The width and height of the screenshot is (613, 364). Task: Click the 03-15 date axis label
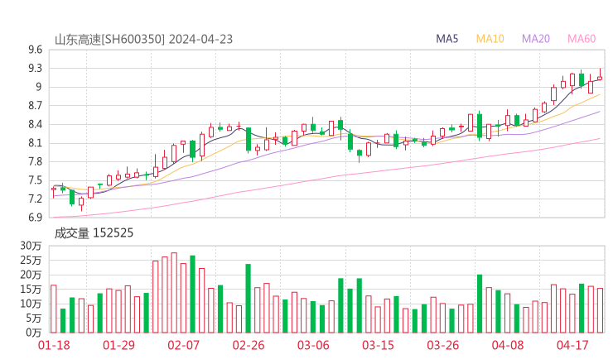[x=378, y=345]
